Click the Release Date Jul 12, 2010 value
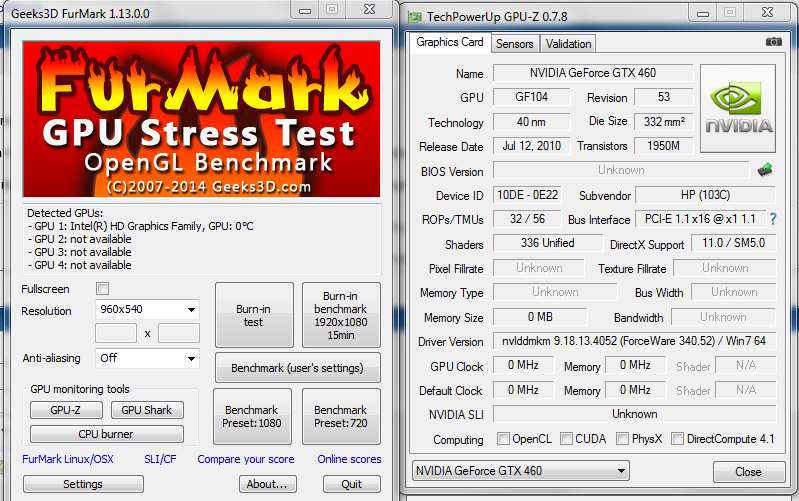The image size is (799, 501). point(531,146)
